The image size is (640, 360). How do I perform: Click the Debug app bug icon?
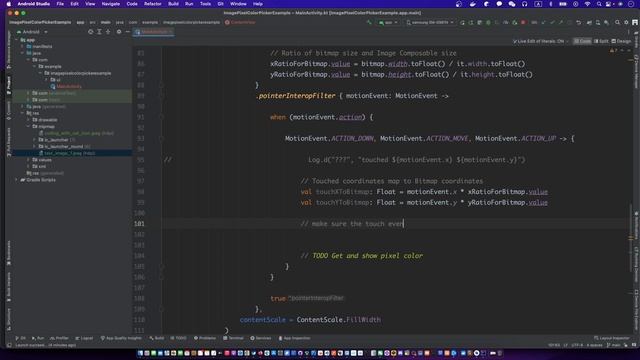click(488, 22)
